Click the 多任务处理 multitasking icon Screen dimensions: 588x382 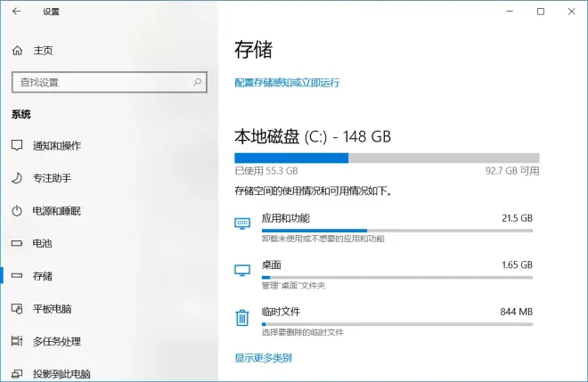click(x=17, y=341)
